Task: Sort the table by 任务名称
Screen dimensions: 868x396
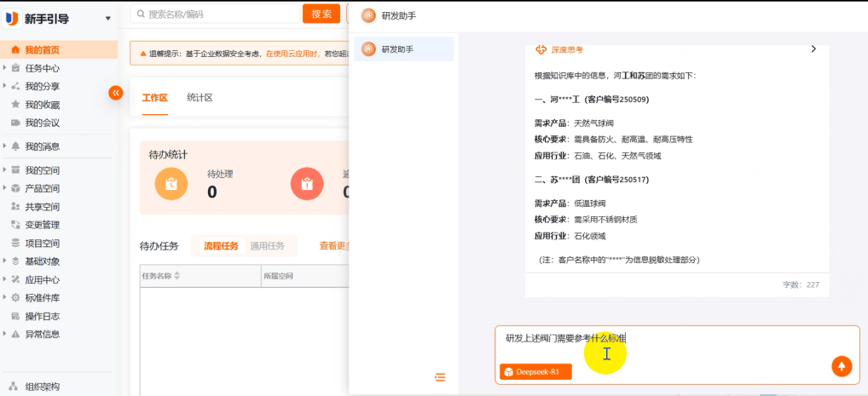Action: [177, 276]
